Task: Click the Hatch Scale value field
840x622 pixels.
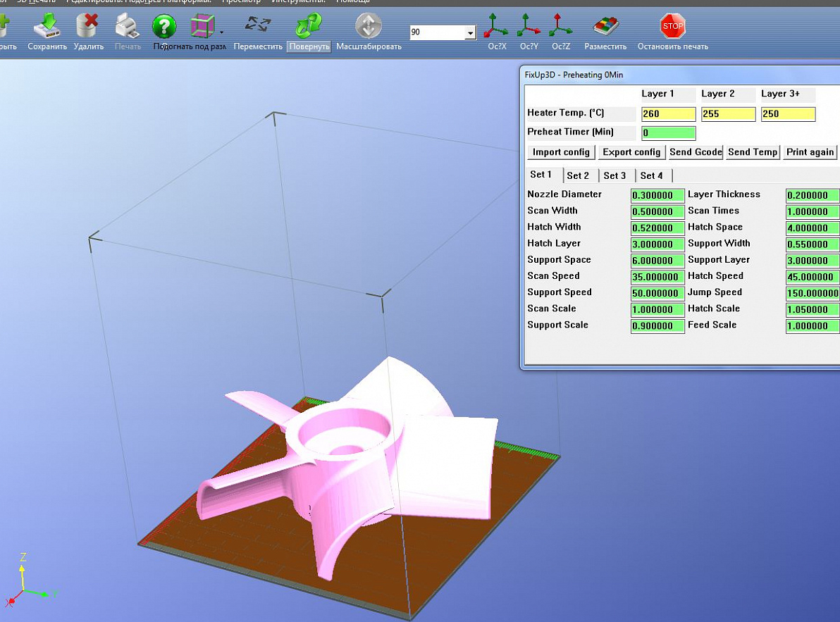Action: pos(812,309)
